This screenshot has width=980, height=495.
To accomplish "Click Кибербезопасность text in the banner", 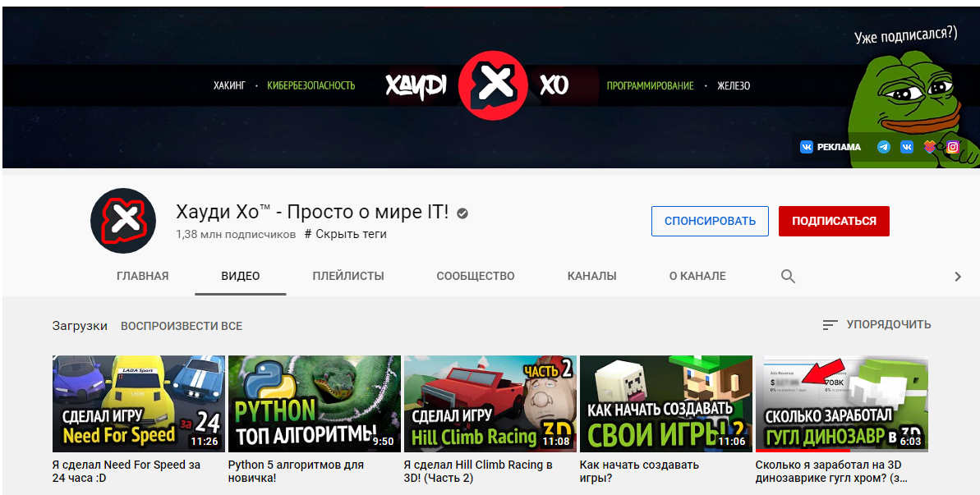I will pos(311,85).
